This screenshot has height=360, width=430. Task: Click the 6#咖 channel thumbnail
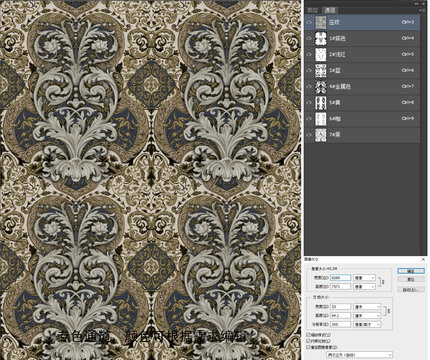[321, 118]
